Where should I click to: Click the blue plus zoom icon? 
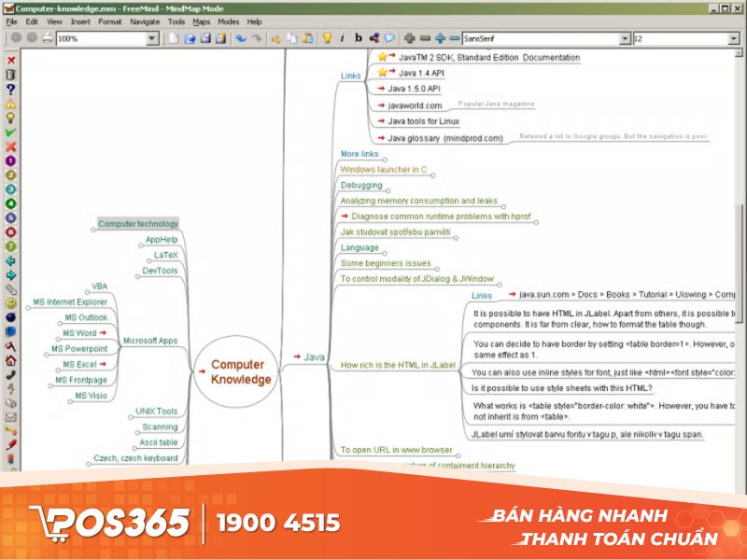pos(440,38)
